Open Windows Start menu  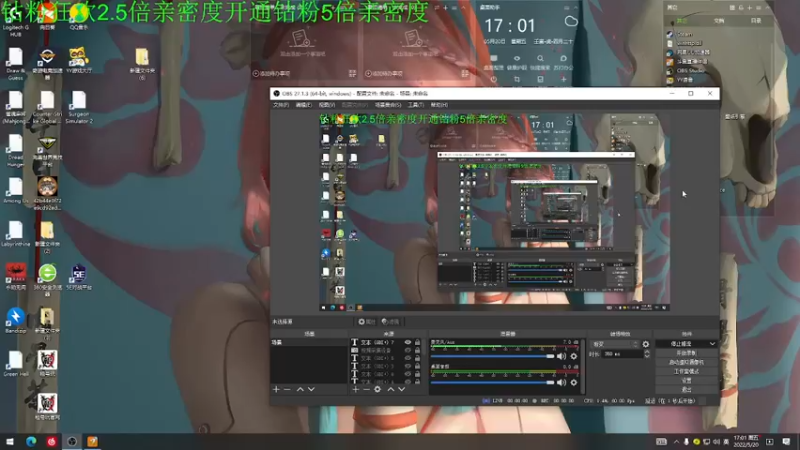(x=9, y=441)
